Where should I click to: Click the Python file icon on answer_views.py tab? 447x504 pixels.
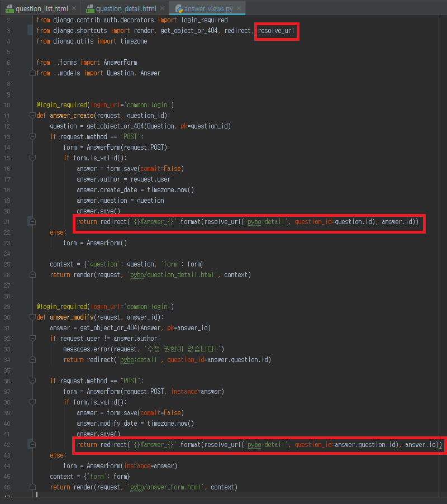click(179, 9)
